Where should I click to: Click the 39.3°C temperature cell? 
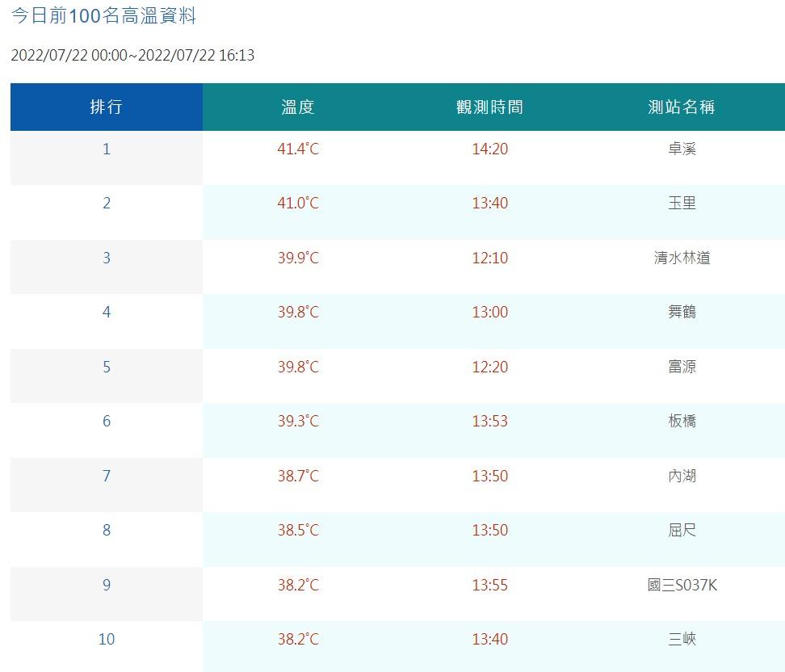point(298,421)
